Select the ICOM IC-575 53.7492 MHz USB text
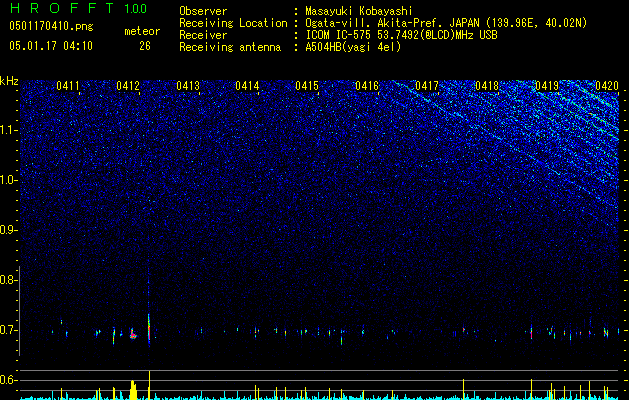Viewport: 629px width, 400px height. [x=401, y=35]
